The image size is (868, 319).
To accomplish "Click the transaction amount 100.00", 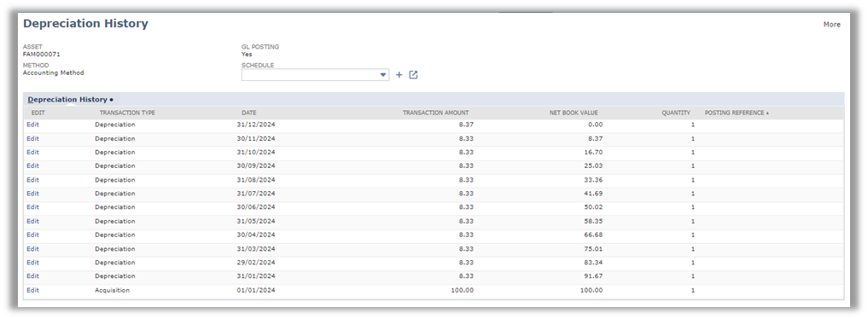I will click(463, 290).
